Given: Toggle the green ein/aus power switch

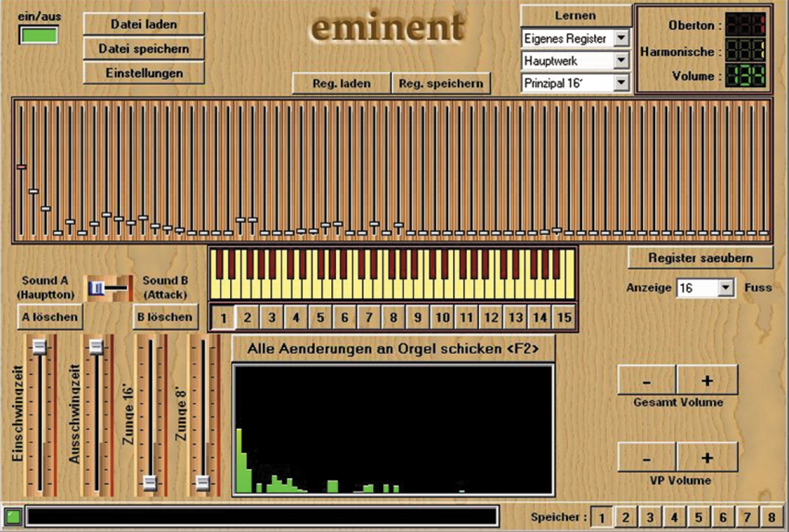Looking at the screenshot, I should pos(39,35).
